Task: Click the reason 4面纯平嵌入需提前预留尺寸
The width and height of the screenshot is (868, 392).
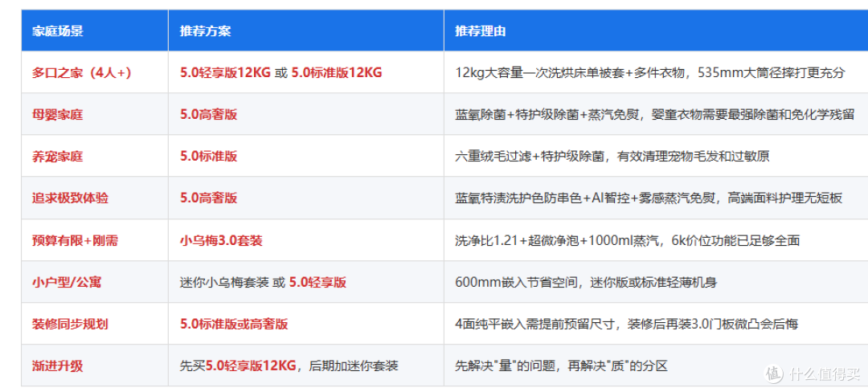Action: click(x=627, y=324)
